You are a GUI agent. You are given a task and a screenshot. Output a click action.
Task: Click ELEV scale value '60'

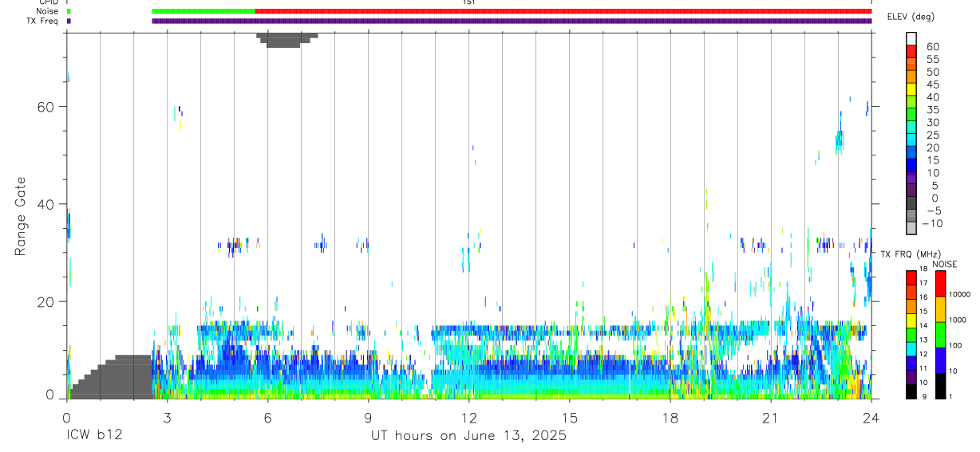(932, 47)
